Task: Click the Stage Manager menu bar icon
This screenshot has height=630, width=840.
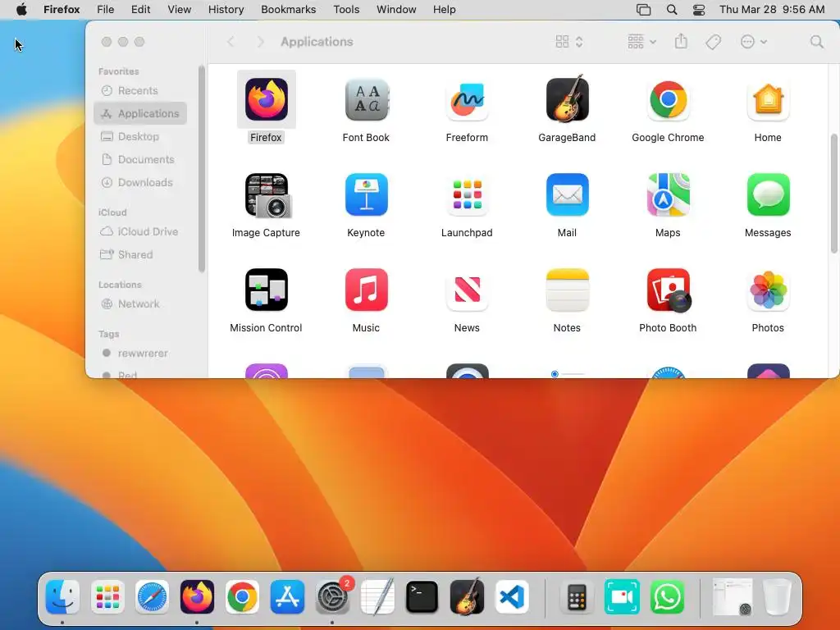Action: point(643,10)
